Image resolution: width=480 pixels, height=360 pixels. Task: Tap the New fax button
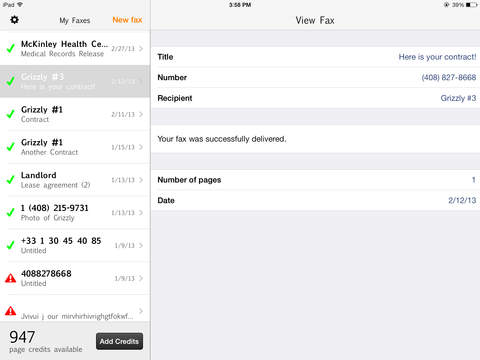[x=127, y=20]
